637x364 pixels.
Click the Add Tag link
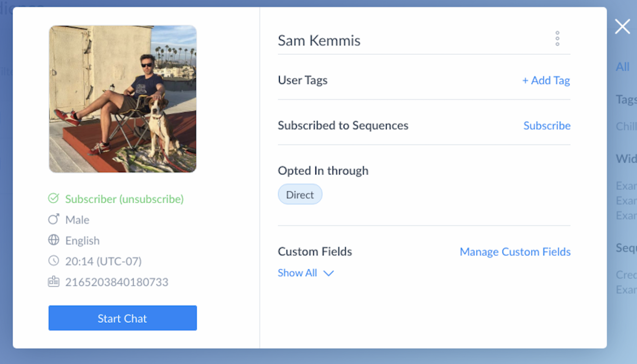[x=546, y=80]
